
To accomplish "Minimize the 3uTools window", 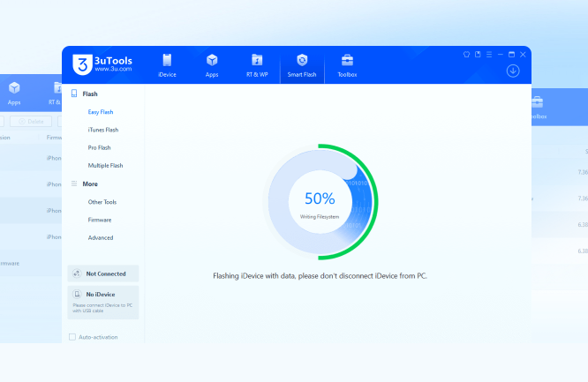I will pyautogui.click(x=501, y=55).
